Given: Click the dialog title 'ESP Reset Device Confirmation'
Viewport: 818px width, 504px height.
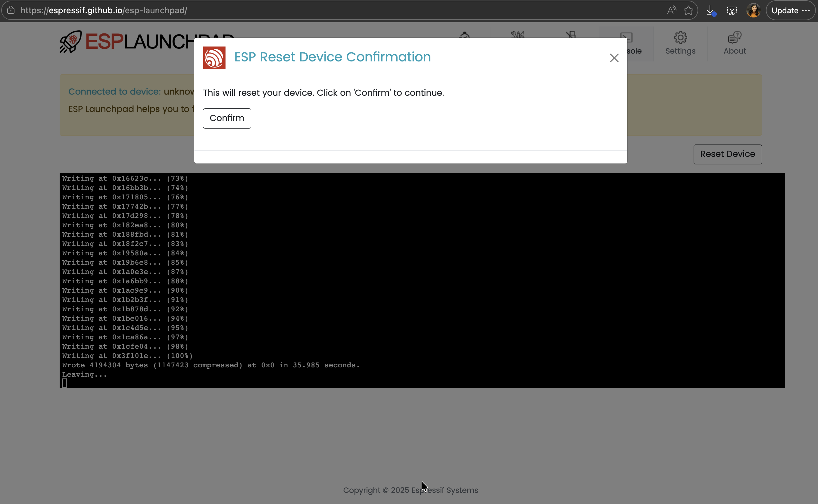Looking at the screenshot, I should 333,57.
